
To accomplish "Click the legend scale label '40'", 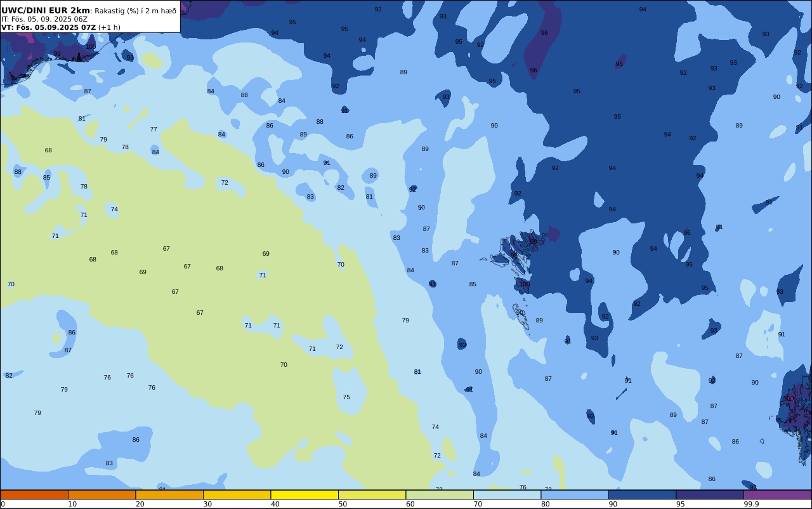I will (275, 504).
